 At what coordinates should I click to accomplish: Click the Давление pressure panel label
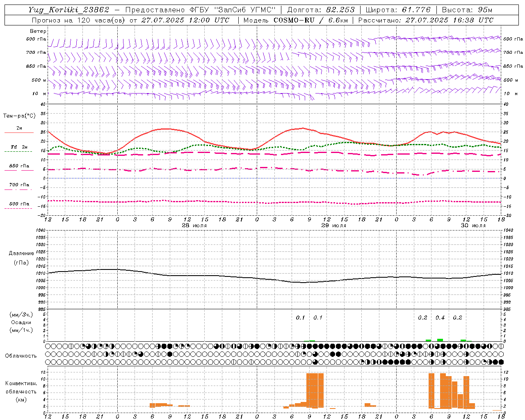pyautogui.click(x=21, y=253)
